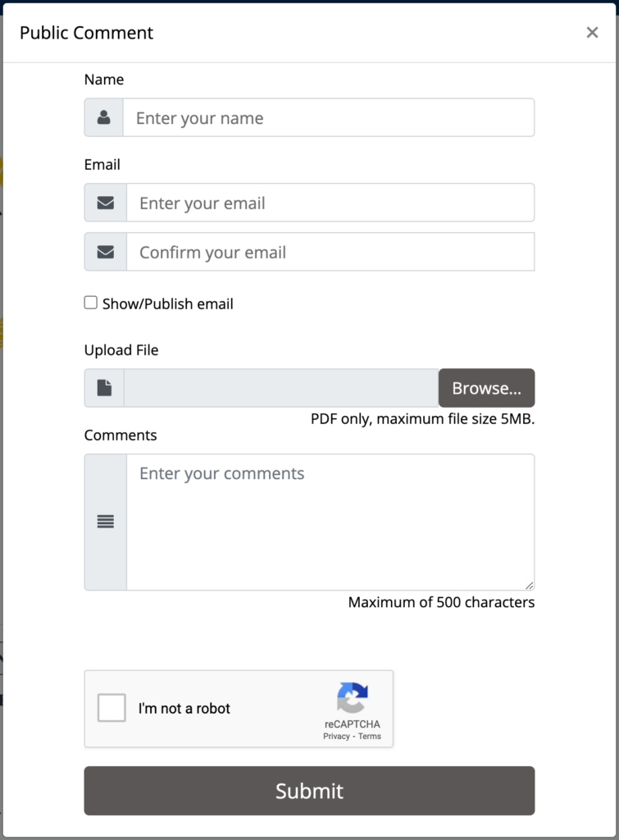
Task: Click the file icon in Upload File row
Action: pos(104,388)
